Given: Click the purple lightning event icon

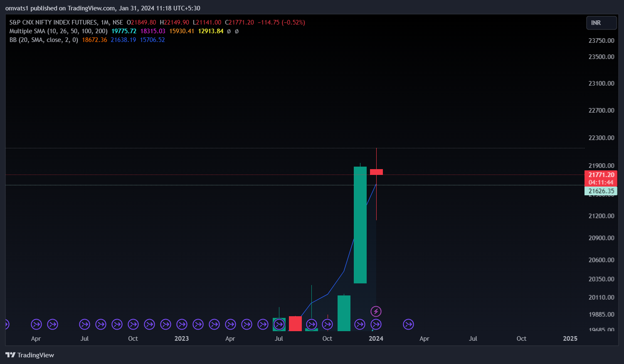Looking at the screenshot, I should [x=376, y=311].
